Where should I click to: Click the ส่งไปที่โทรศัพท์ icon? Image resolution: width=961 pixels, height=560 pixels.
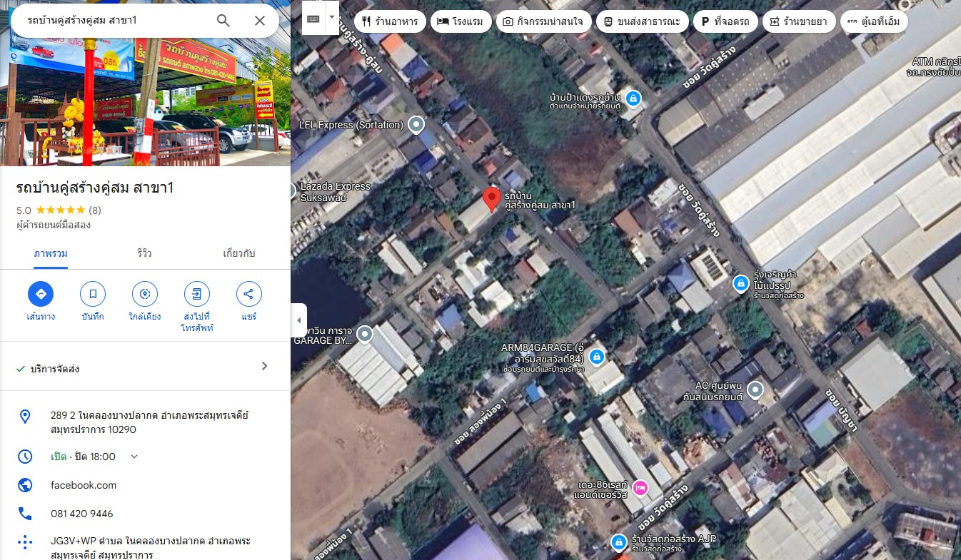(x=197, y=294)
